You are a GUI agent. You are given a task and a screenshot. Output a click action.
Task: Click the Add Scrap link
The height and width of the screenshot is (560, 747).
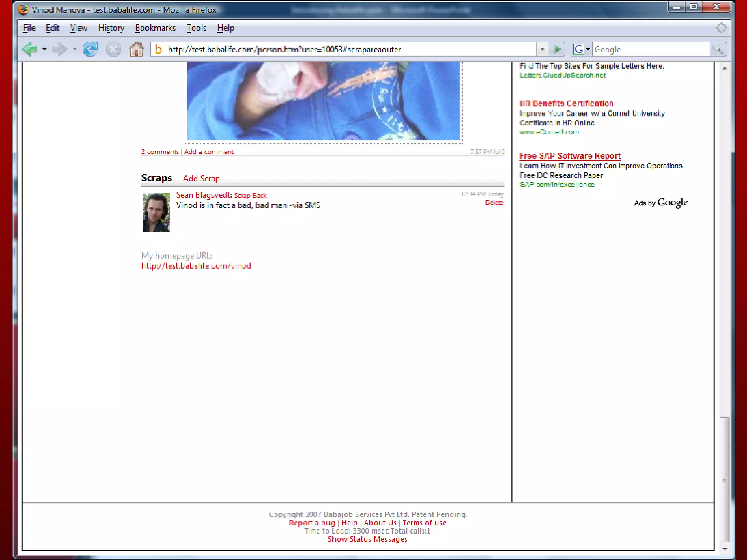(x=201, y=178)
